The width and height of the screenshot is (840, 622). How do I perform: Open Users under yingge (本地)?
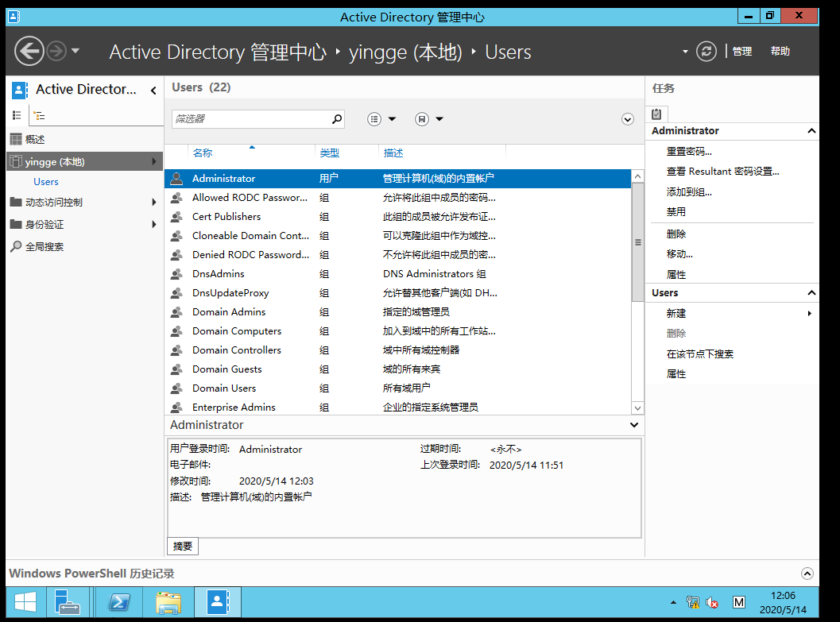[x=46, y=182]
